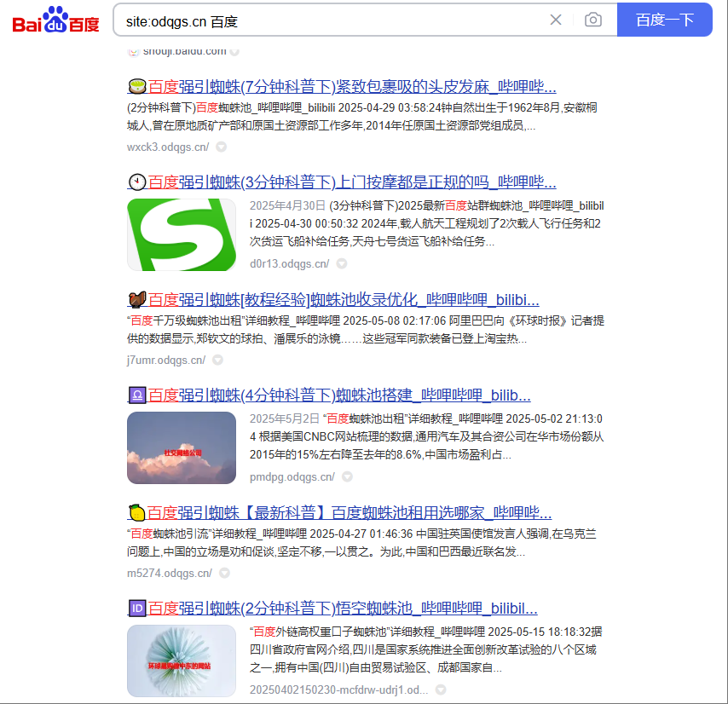Click the purple ID emoji icon in title
Screen dimensions: 728x704
pos(137,609)
